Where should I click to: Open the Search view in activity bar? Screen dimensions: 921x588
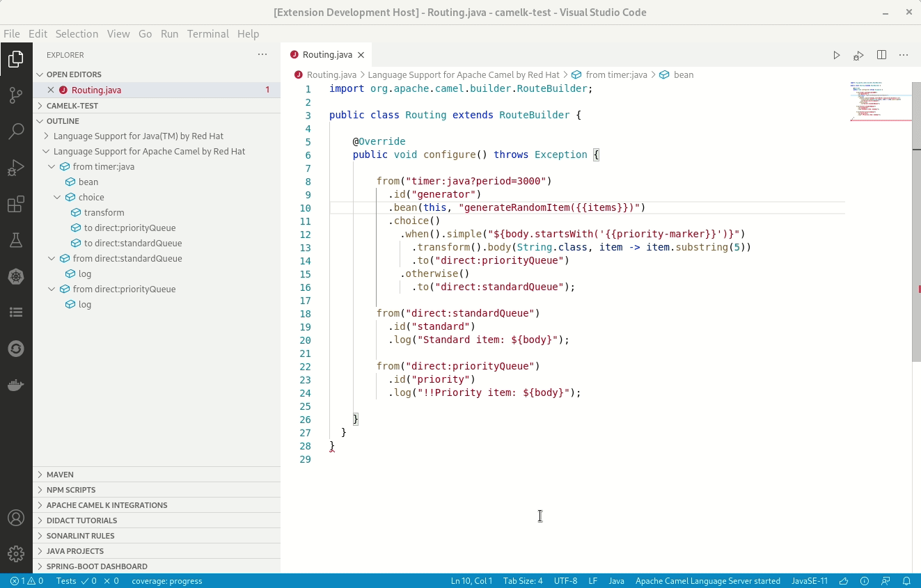16,132
